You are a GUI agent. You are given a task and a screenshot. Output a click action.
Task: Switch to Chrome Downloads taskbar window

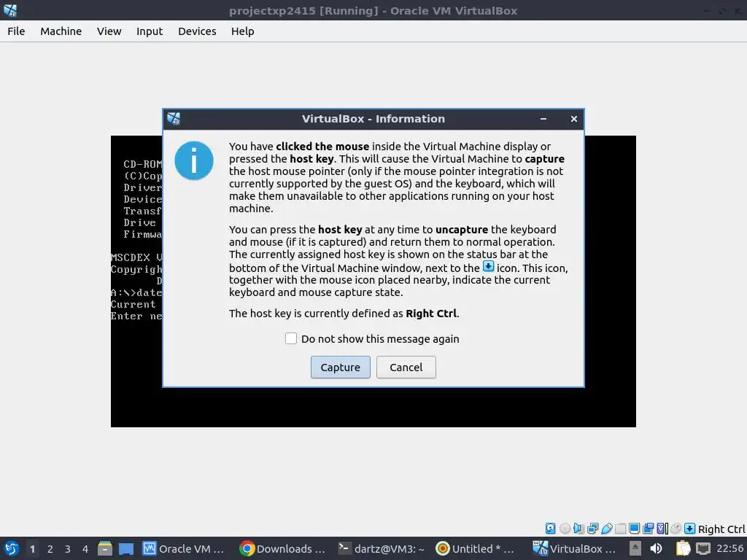pyautogui.click(x=282, y=548)
